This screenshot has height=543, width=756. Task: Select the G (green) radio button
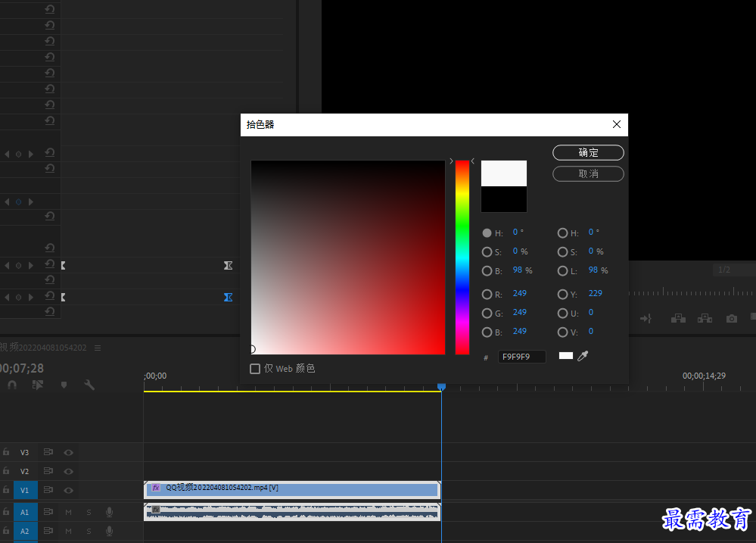(x=487, y=314)
